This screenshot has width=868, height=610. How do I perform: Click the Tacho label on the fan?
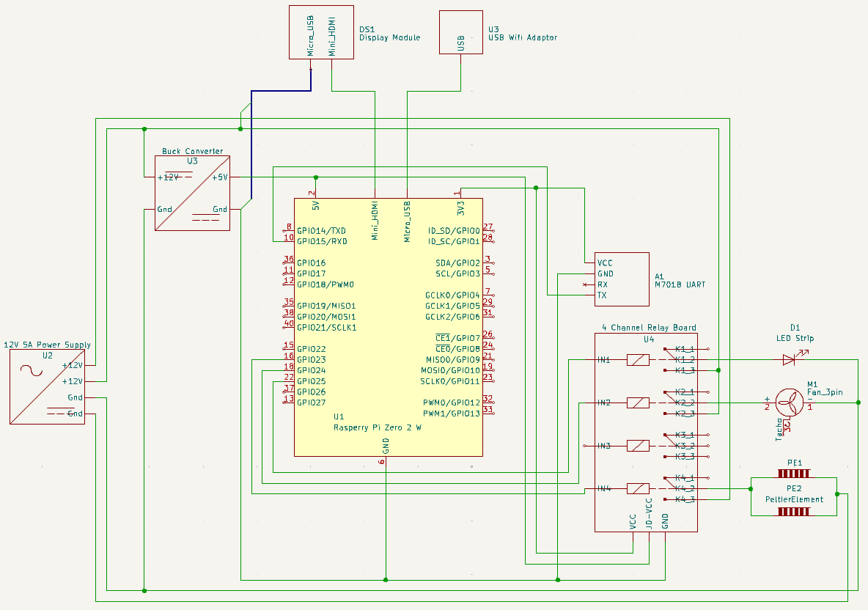click(x=779, y=430)
